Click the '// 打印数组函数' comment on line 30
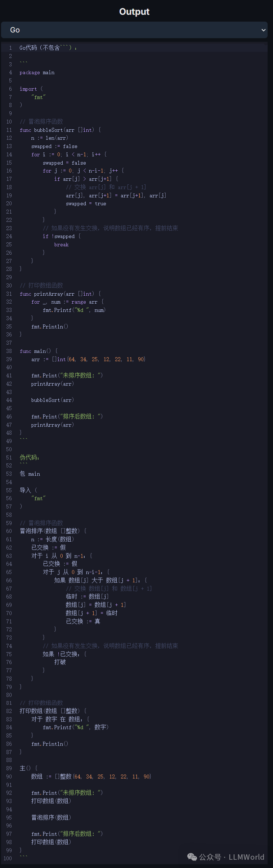The image size is (273, 868). click(x=41, y=286)
